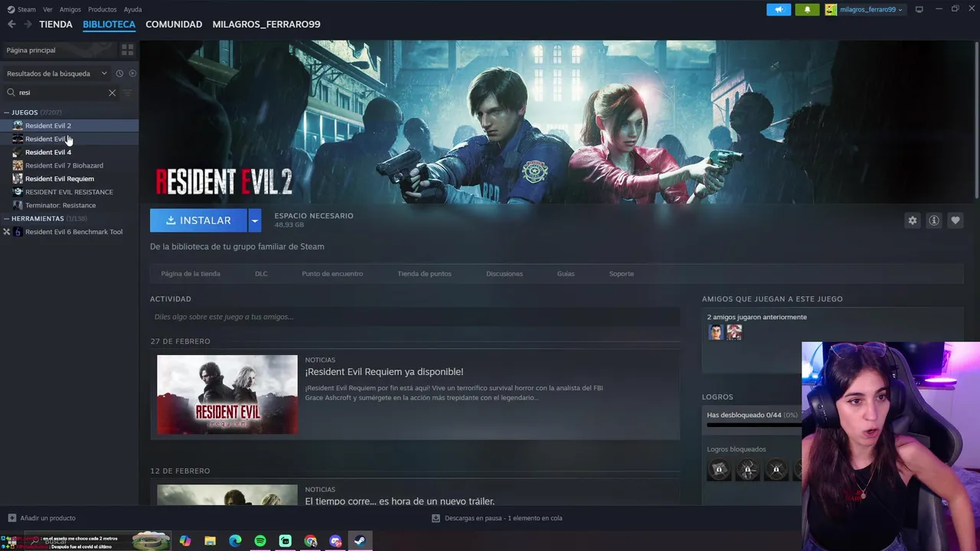Viewport: 980px width, 551px height.
Task: Open the INSTALAR options dropdown arrow
Action: (x=255, y=220)
